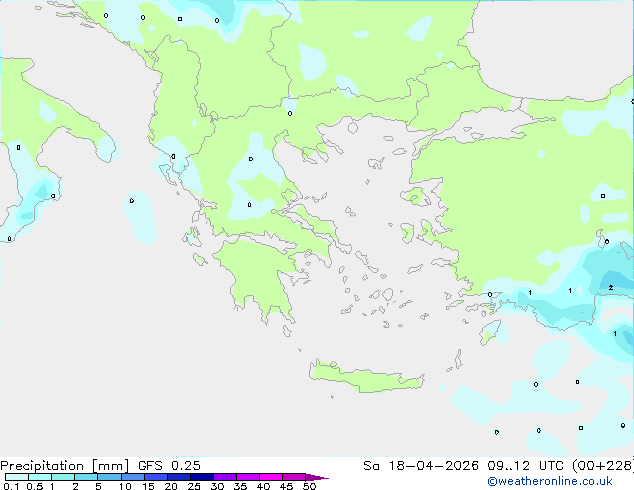Click the "GFS 0.25" model label
This screenshot has height=490, width=634.
point(169,465)
